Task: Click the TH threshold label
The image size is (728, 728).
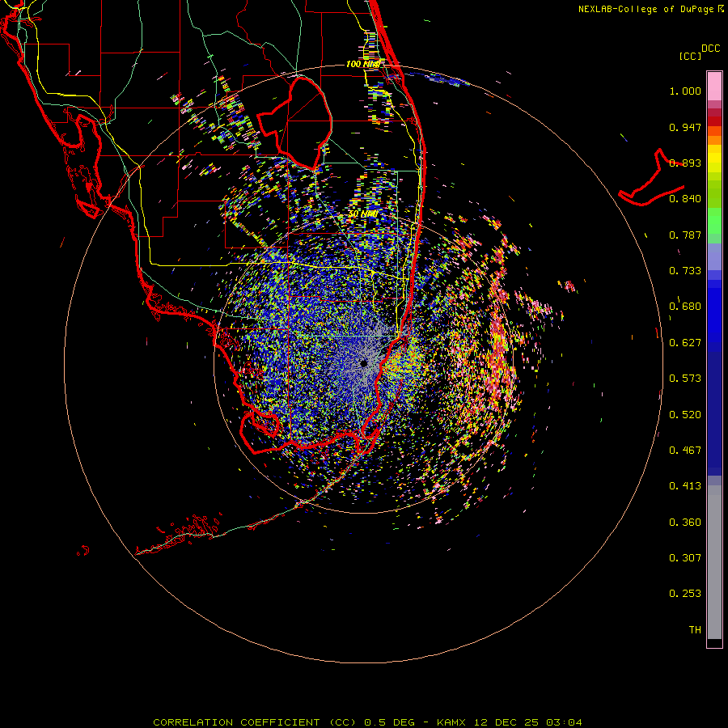Action: click(x=695, y=630)
